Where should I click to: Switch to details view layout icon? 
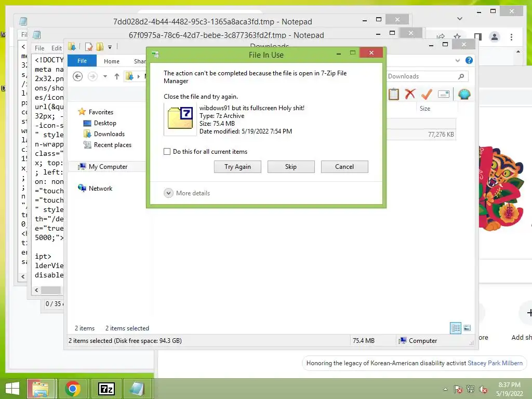coord(455,328)
